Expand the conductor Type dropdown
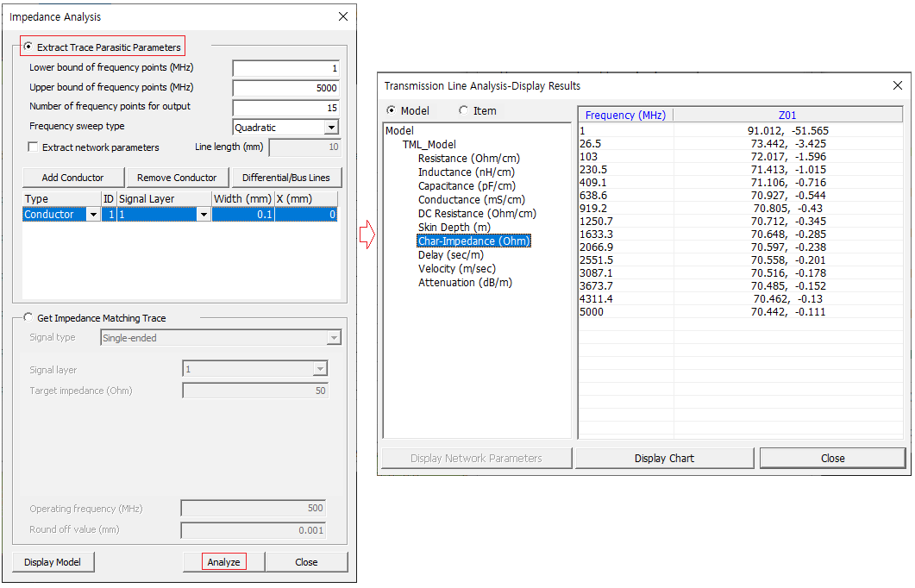Image resolution: width=915 pixels, height=588 pixels. (93, 215)
